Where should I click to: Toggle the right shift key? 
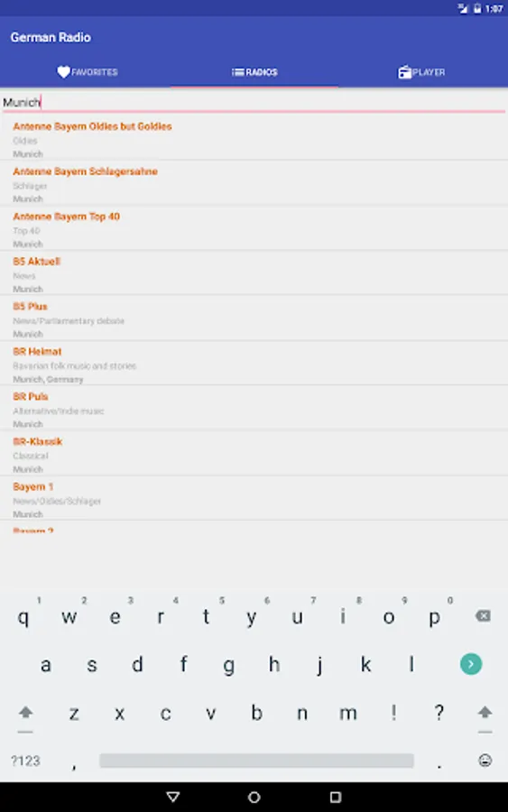485,713
